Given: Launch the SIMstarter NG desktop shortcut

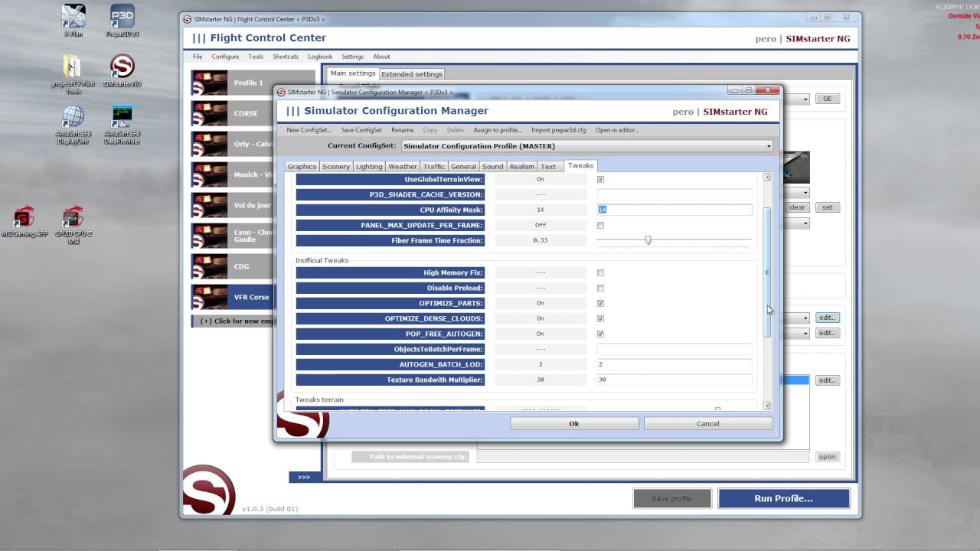Looking at the screenshot, I should (122, 70).
